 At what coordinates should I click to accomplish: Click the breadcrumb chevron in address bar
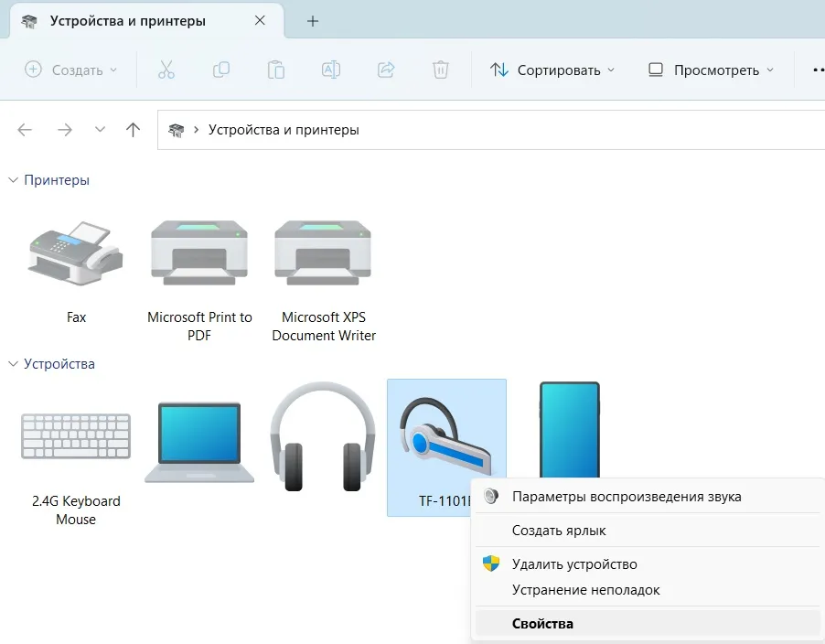point(197,129)
